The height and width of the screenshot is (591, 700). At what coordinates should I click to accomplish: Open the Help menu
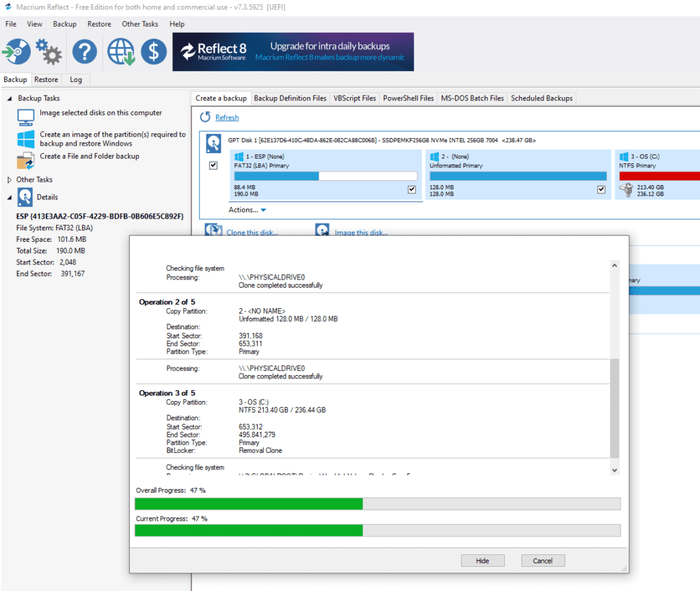(x=177, y=24)
